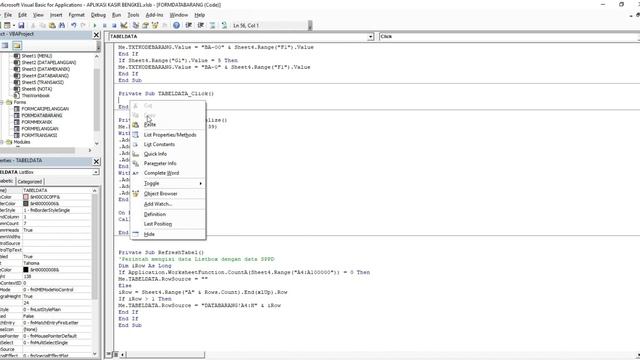Click the blue Help question mark icon

pos(176,25)
